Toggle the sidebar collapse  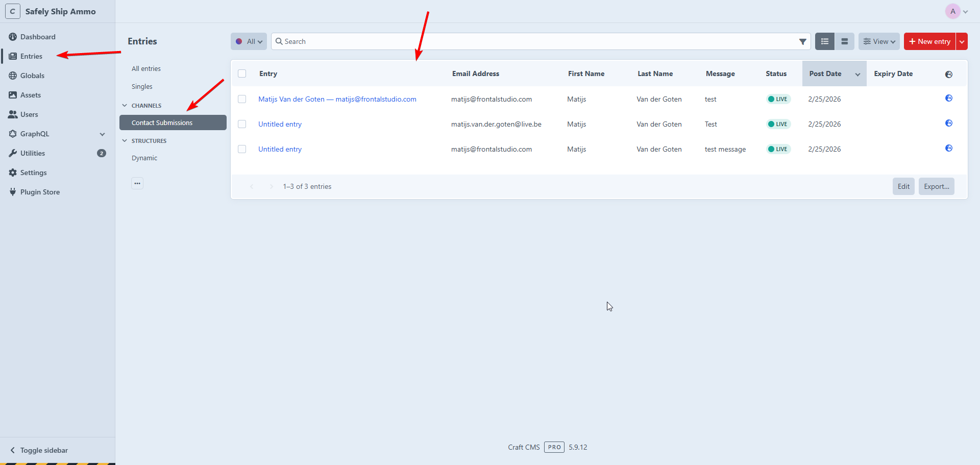pos(39,450)
